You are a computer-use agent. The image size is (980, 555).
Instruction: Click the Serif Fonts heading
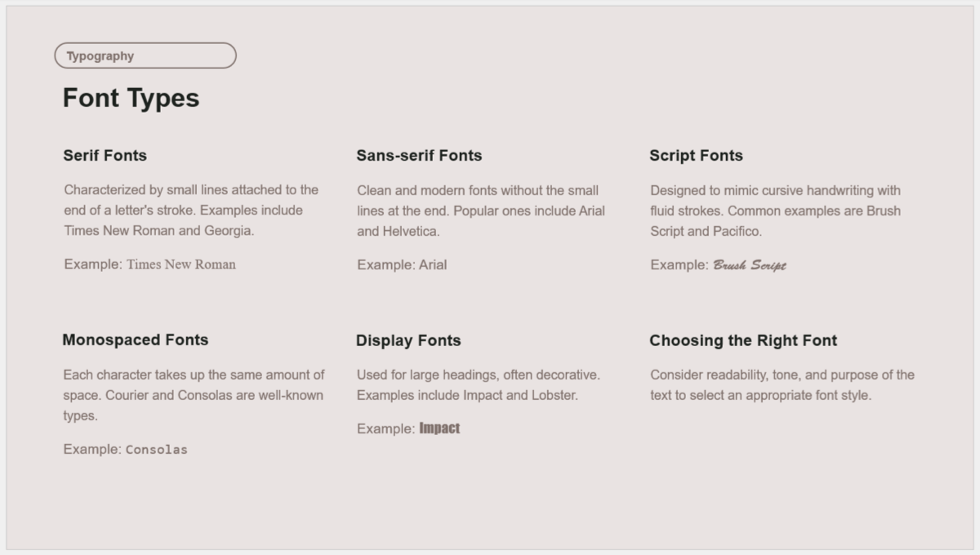[105, 155]
